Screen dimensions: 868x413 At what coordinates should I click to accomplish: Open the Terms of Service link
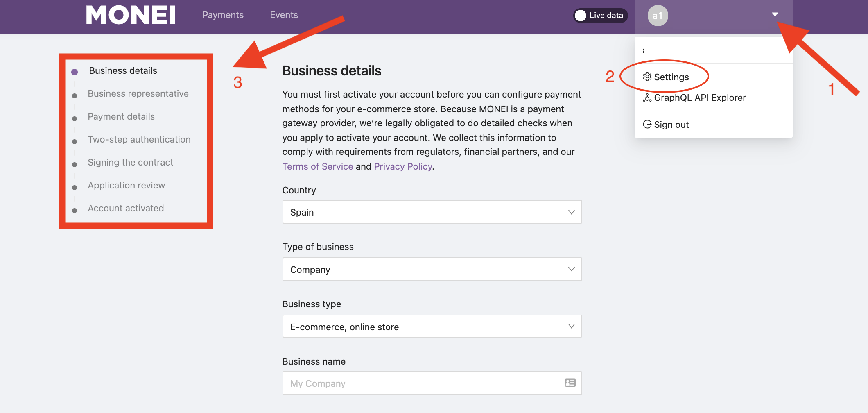tap(318, 166)
